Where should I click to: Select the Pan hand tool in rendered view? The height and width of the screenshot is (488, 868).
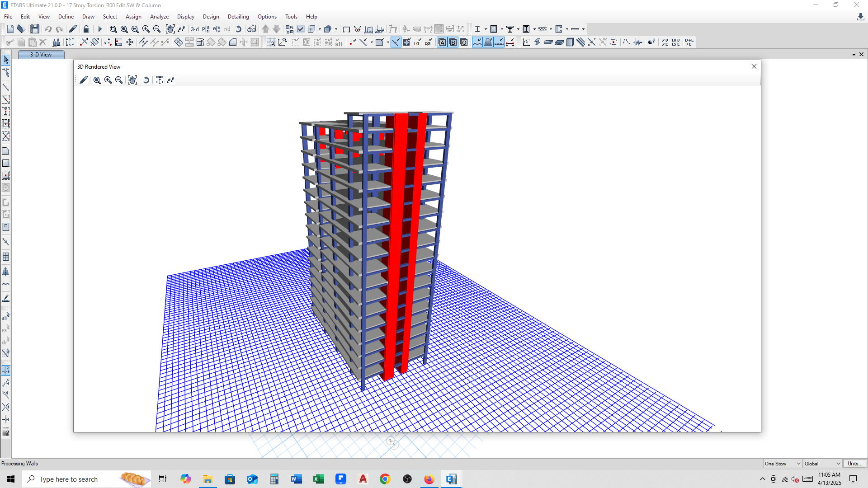pos(132,80)
